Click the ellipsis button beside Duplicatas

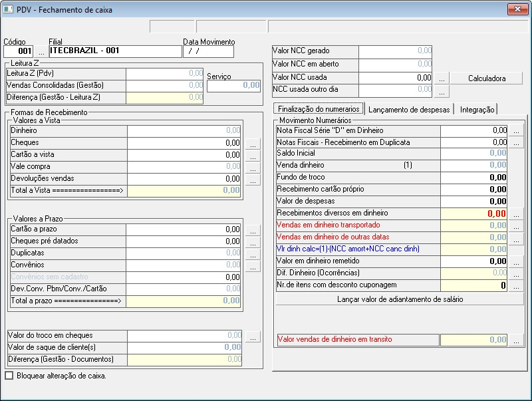pos(253,254)
